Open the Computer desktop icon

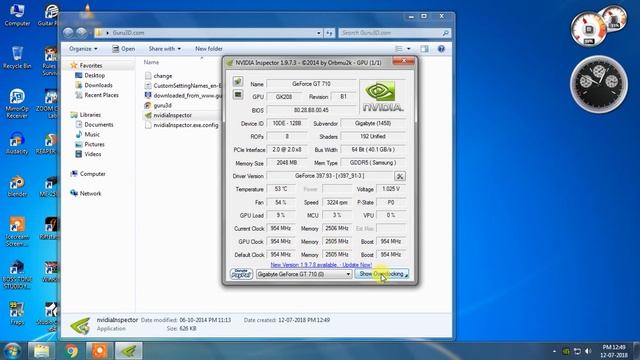17,15
